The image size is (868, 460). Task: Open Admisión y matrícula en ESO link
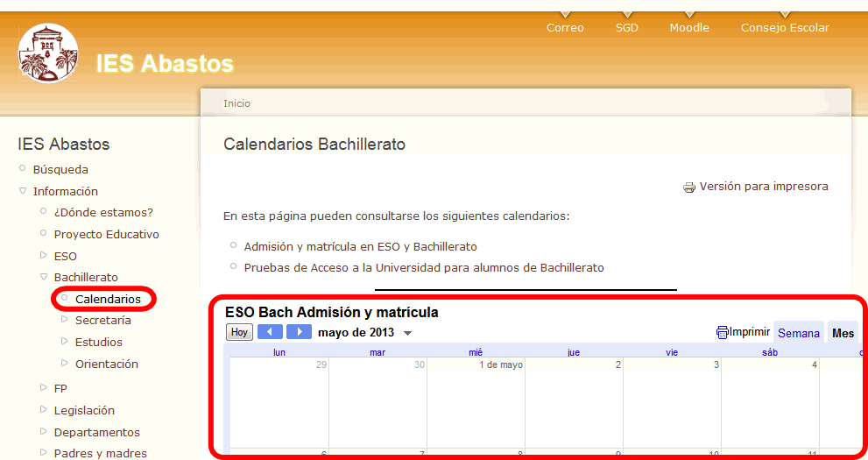[x=360, y=247]
